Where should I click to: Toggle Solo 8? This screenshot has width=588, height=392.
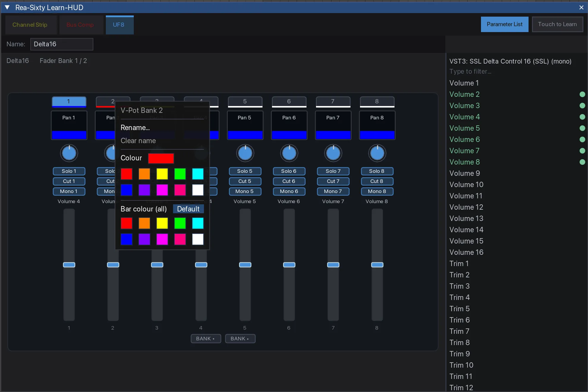point(377,171)
